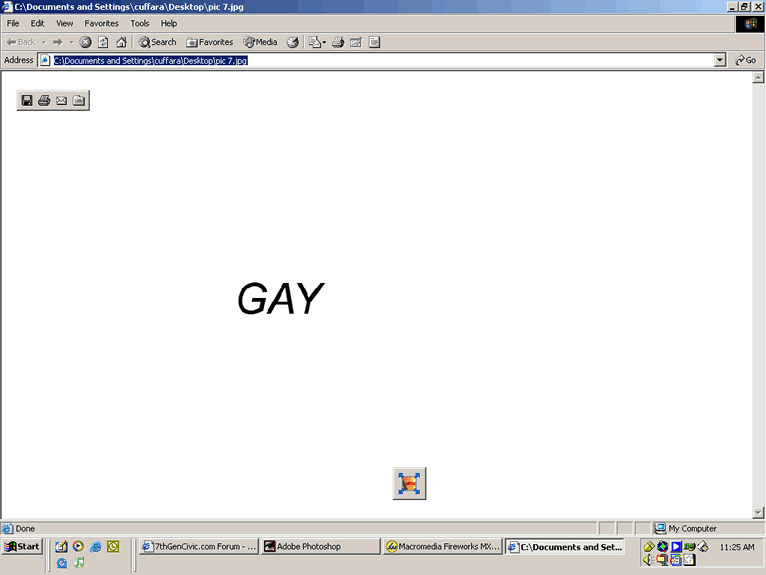Expand the Mail button dropdown
Screen dimensions: 766x575
coord(324,42)
